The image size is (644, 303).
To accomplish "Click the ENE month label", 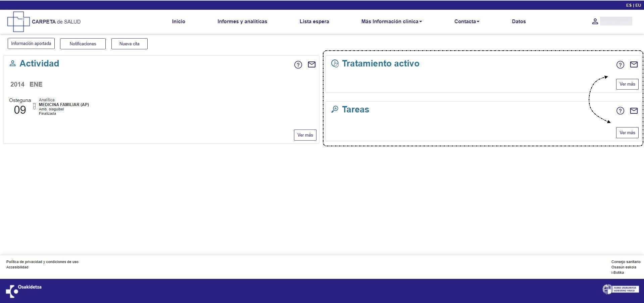I will coord(36,84).
